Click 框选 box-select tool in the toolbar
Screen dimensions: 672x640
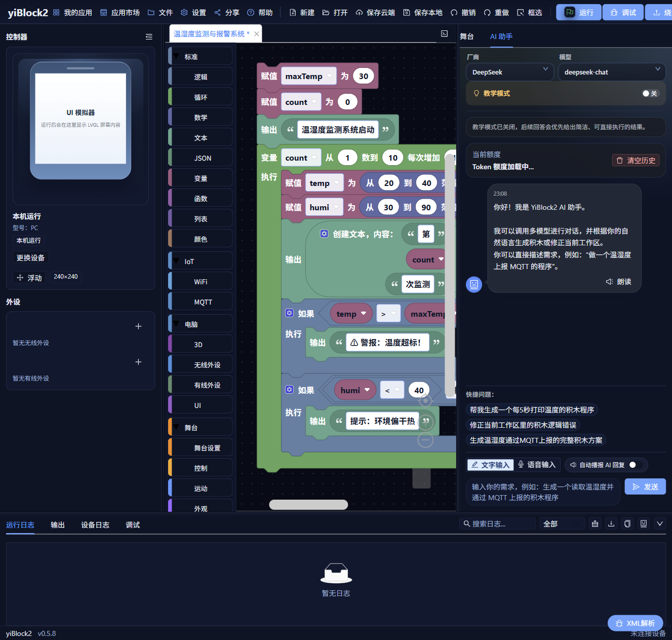tap(530, 13)
